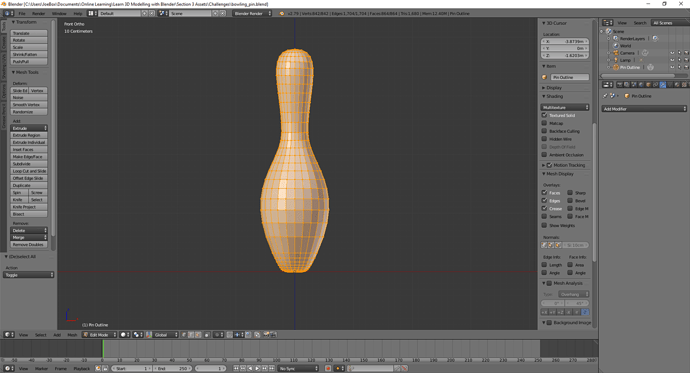Toggle vertex normals display icon
The height and width of the screenshot is (373, 690).
pos(544,245)
